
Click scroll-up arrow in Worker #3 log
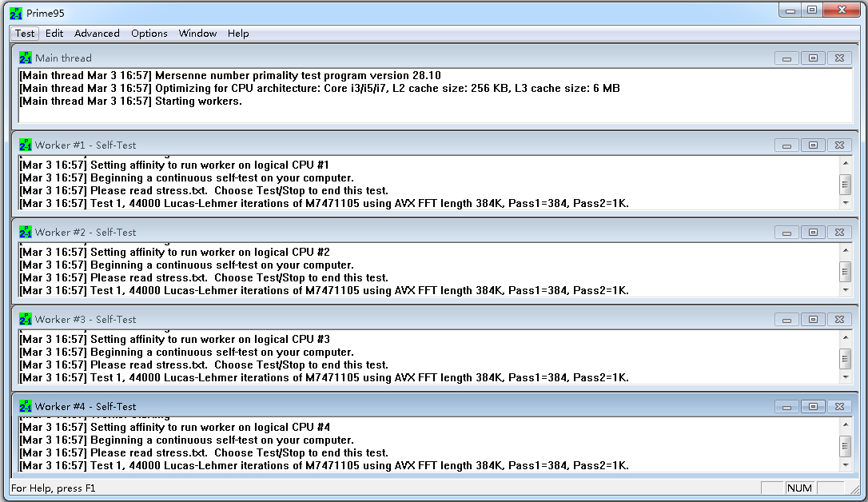(x=846, y=337)
